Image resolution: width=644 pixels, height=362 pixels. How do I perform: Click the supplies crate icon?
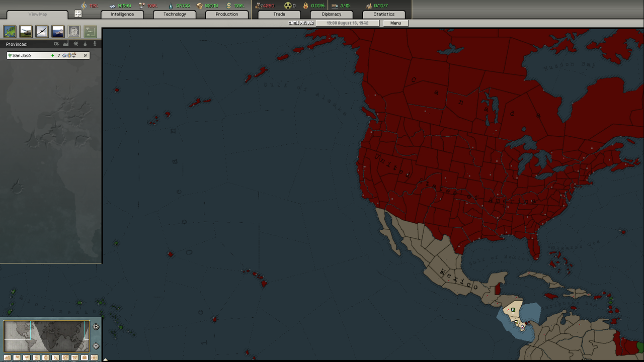[x=199, y=6]
